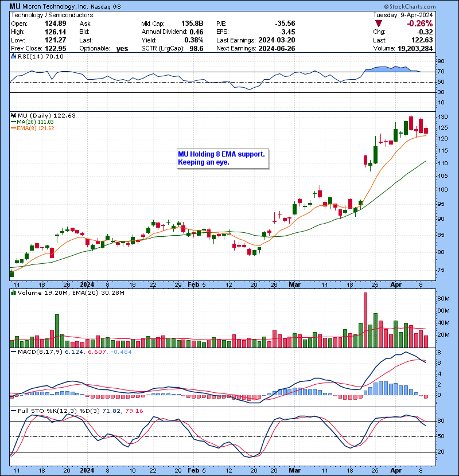The width and height of the screenshot is (459, 476).
Task: Click the Full STO legend line marker
Action: pyautogui.click(x=14, y=411)
